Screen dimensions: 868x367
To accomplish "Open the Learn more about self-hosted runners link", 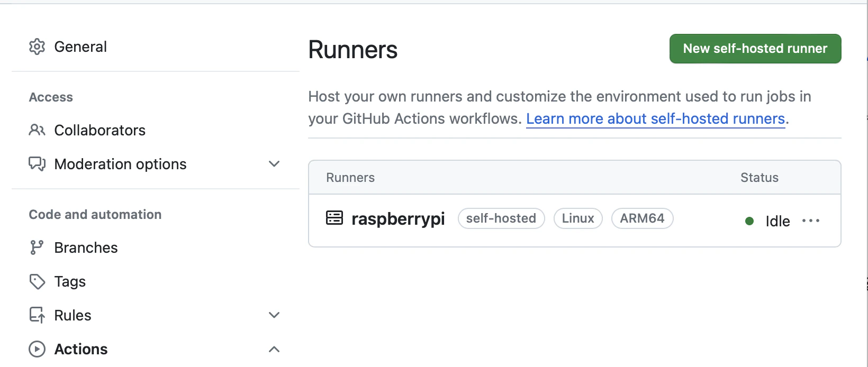I will pos(655,118).
